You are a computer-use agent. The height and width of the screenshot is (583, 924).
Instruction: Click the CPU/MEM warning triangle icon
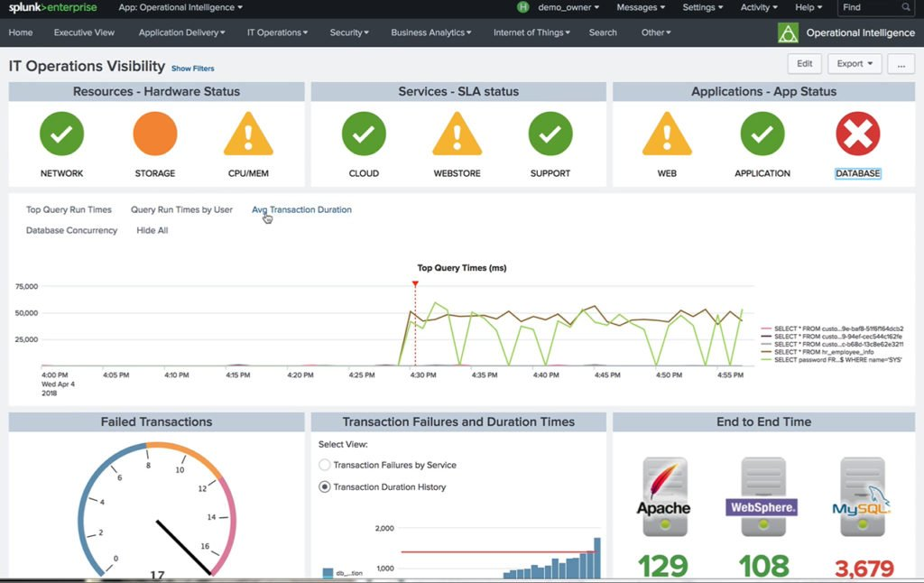[248, 134]
